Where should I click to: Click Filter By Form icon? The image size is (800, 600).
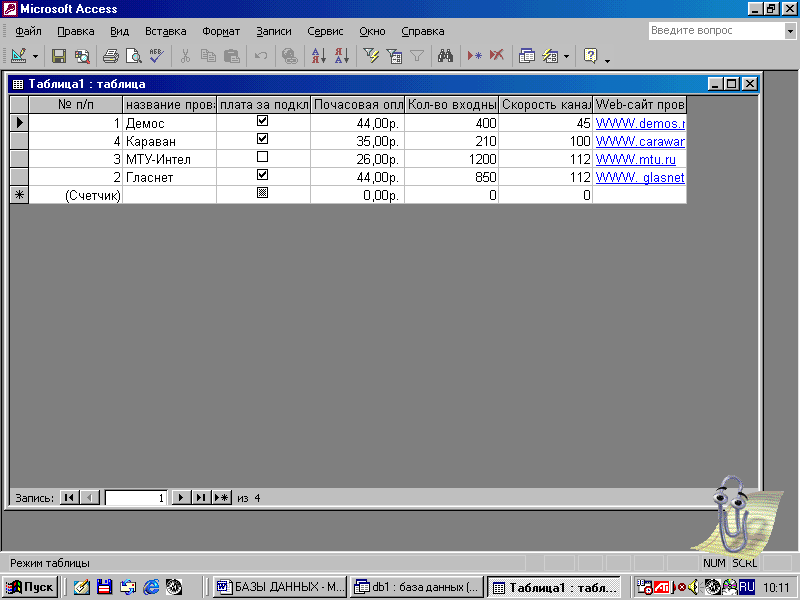[394, 56]
